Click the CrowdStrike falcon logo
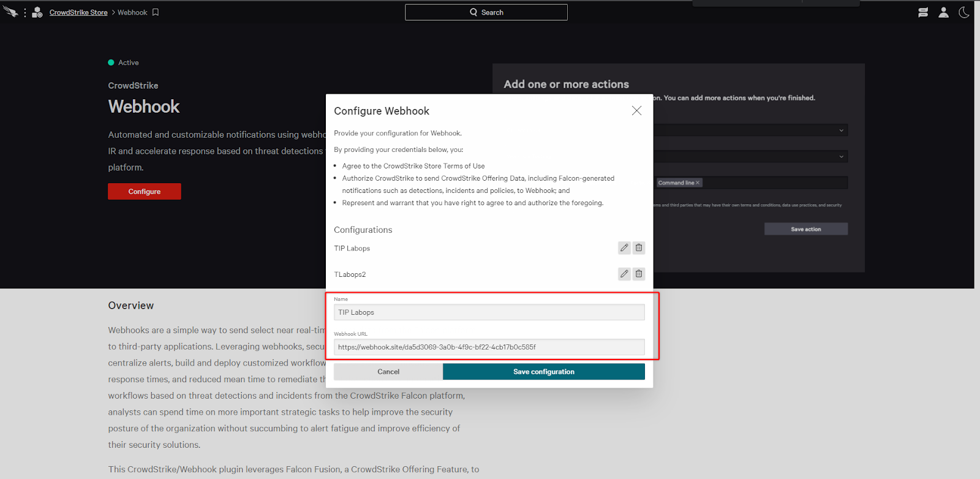The image size is (980, 479). pyautogui.click(x=10, y=12)
